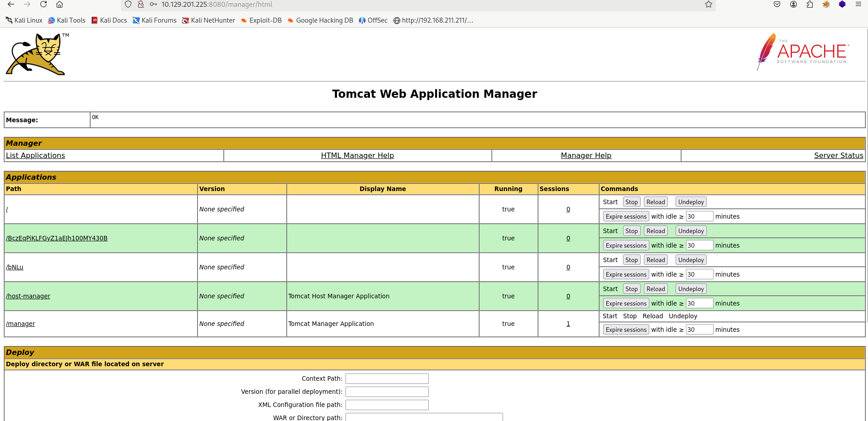Reload the /bNLu application
This screenshot has width=868, height=421.
click(x=656, y=260)
